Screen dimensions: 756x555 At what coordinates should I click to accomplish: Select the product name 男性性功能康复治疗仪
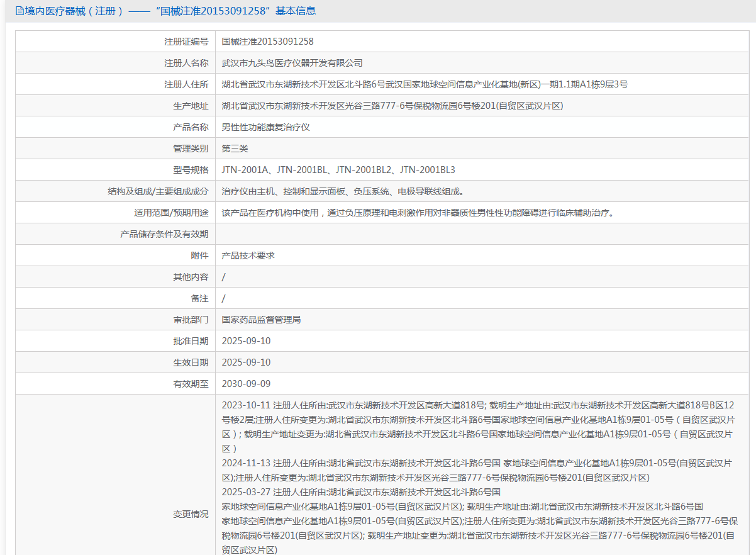point(265,127)
